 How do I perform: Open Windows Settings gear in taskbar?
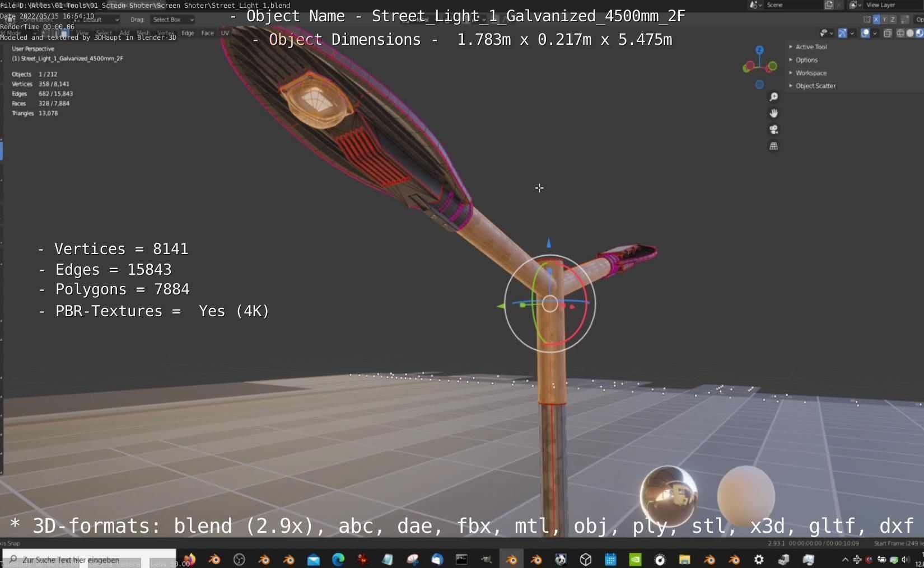(x=759, y=559)
